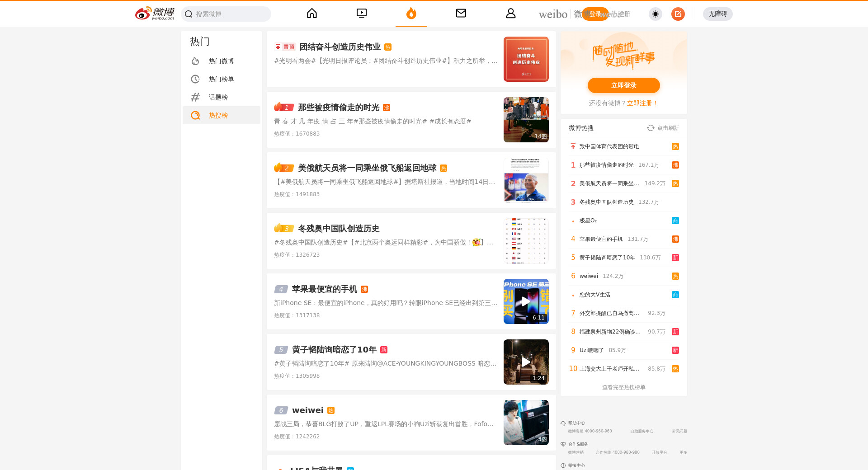
Task: Click the excerpt starting 鏖战三局，恭喜BLG打败了UP
Action: click(384, 424)
